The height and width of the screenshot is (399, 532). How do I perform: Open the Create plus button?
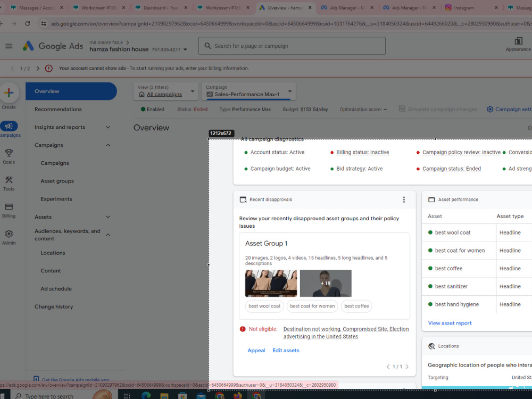tap(9, 93)
